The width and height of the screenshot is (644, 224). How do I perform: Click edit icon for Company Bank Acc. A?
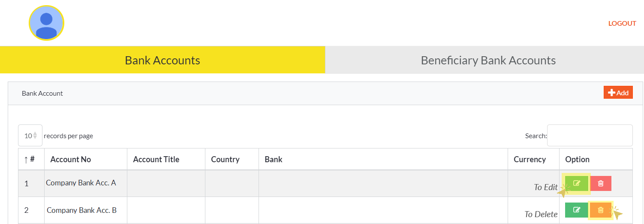576,183
